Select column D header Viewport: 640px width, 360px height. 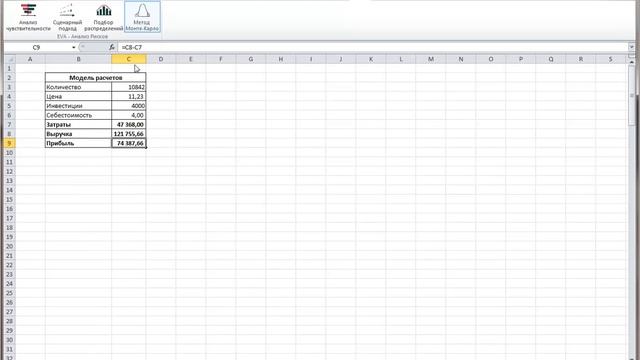click(161, 59)
